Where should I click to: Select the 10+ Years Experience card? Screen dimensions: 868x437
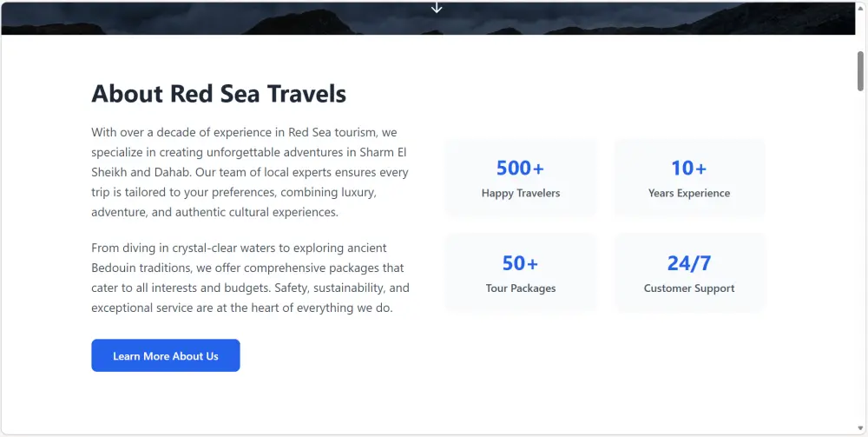coord(689,178)
